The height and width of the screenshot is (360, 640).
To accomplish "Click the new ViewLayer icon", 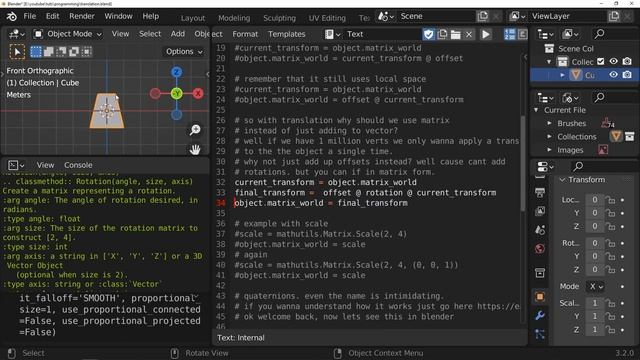I will (x=614, y=16).
